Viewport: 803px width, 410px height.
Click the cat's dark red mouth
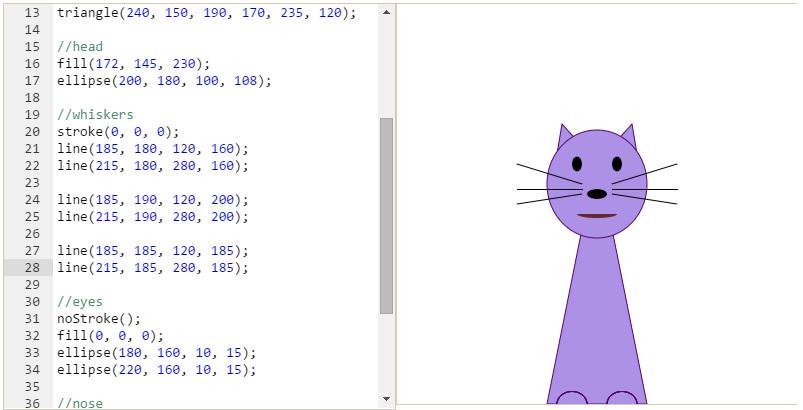tap(597, 216)
